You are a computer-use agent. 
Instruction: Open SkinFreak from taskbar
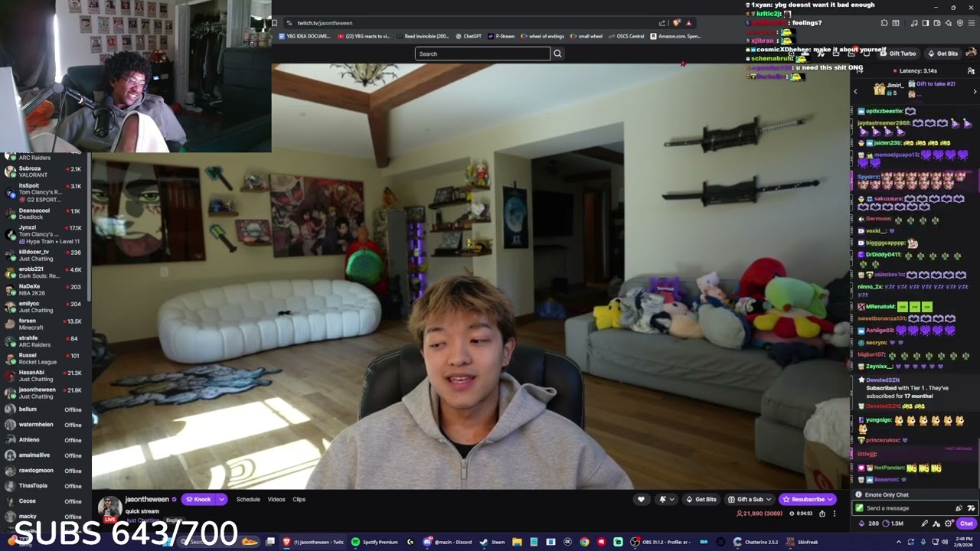(x=802, y=542)
